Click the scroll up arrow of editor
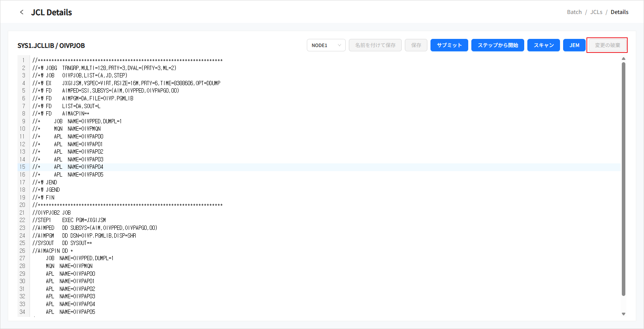 click(x=623, y=59)
